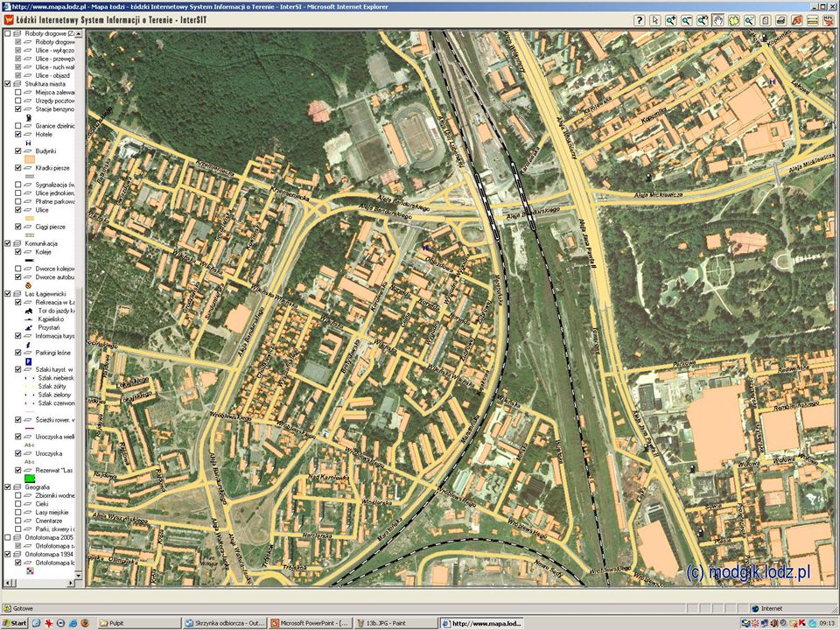840x630 pixels.
Task: Switch to 13b.JPG Paint taskbar button
Action: (x=396, y=623)
